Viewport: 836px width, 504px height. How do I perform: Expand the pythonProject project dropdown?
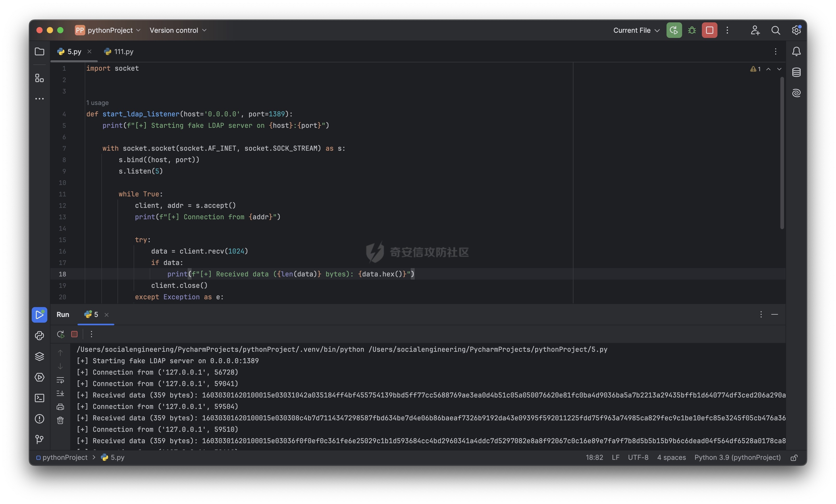pos(108,30)
